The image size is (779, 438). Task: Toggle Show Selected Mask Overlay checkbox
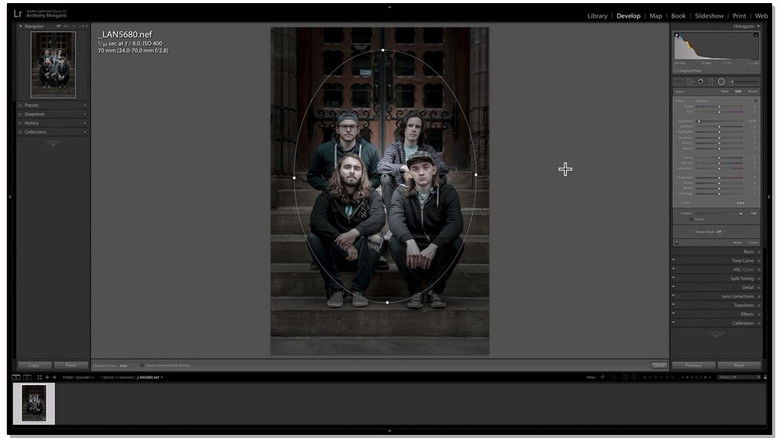click(x=141, y=365)
